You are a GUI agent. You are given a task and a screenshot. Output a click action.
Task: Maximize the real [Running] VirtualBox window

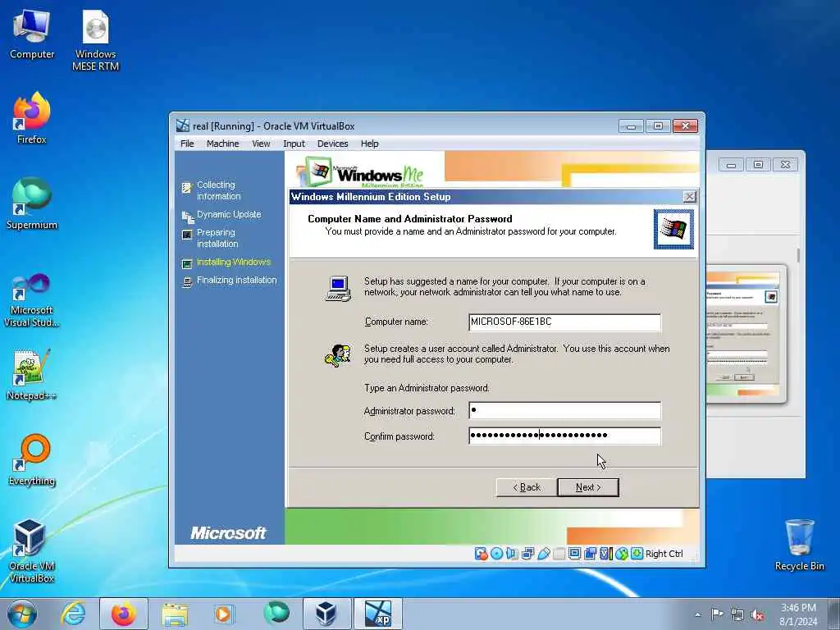(659, 126)
